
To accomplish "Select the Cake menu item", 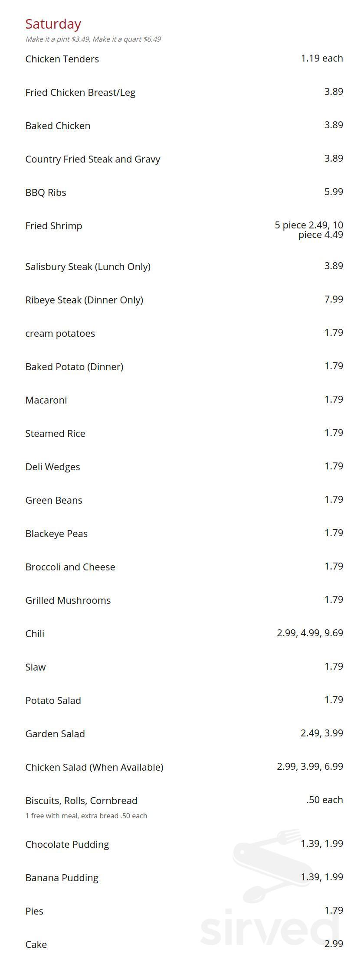I will click(36, 944).
